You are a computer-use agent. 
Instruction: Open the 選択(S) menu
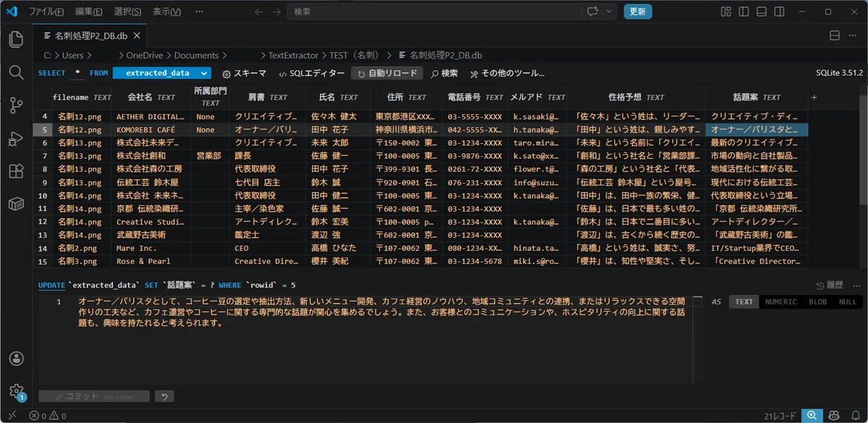[x=128, y=12]
